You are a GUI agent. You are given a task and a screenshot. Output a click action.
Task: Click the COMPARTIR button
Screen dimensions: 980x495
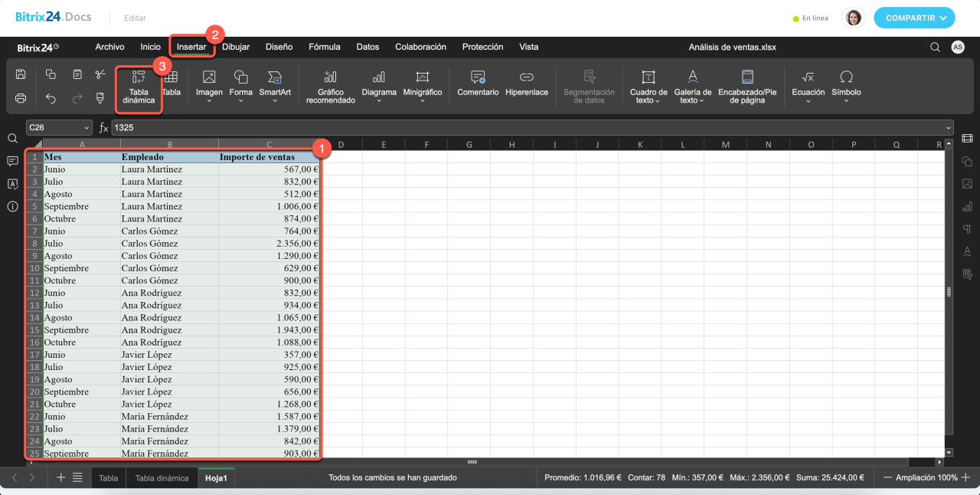914,18
